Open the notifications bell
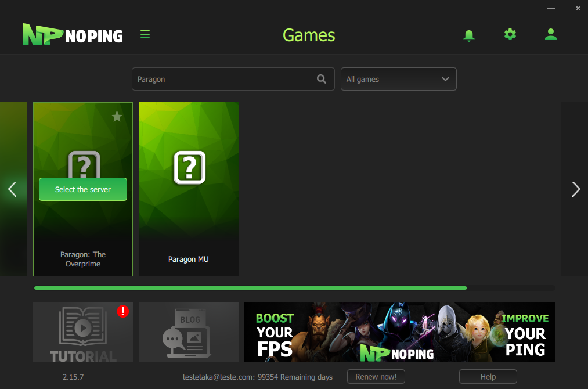The image size is (588, 389). 469,35
